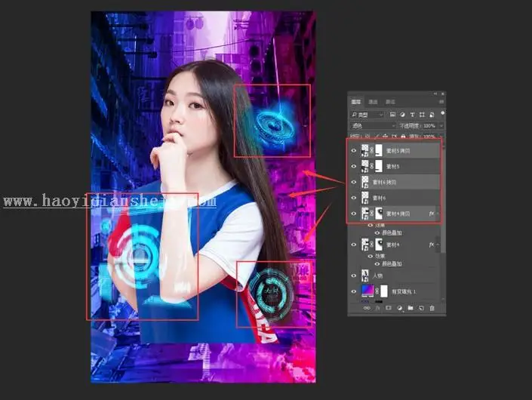Open the layer kind filter dropdown
Viewport: 532px width, 400px height.
[x=367, y=115]
